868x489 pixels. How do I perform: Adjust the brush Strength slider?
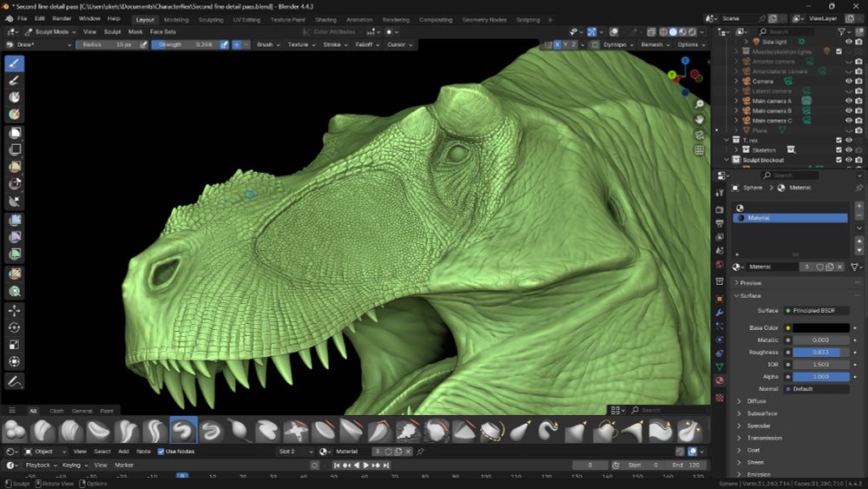tap(185, 44)
